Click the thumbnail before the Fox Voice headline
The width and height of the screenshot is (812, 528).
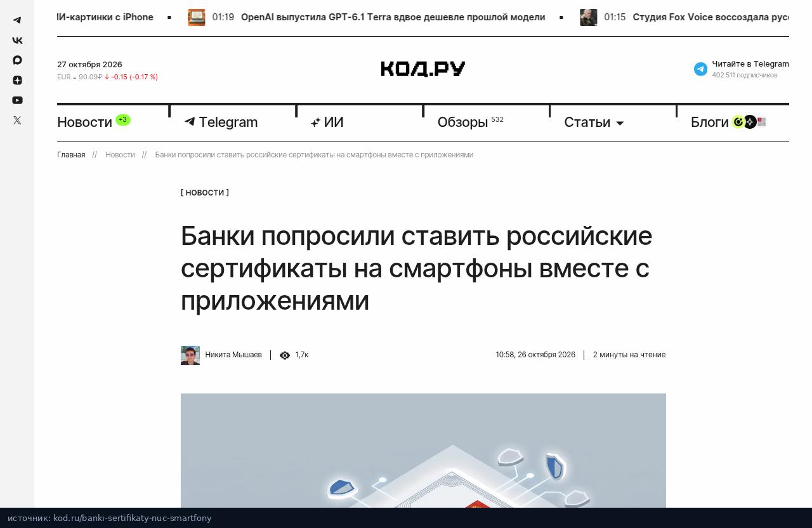click(588, 18)
